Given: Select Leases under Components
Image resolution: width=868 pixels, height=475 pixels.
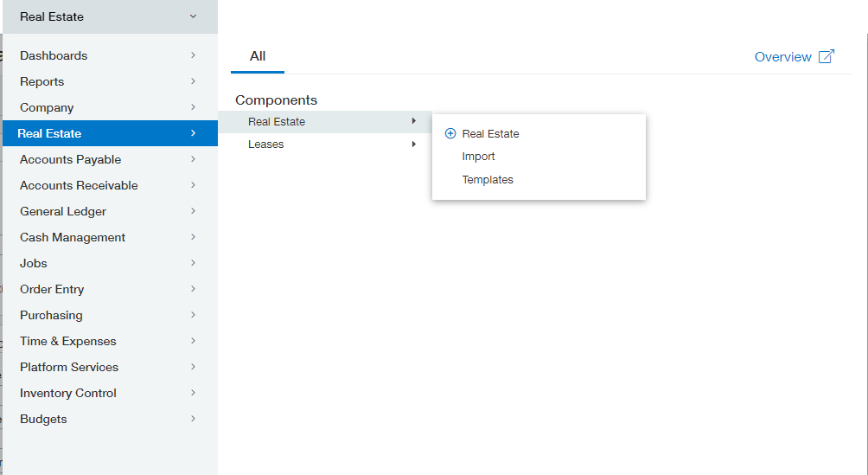Looking at the screenshot, I should [325, 144].
